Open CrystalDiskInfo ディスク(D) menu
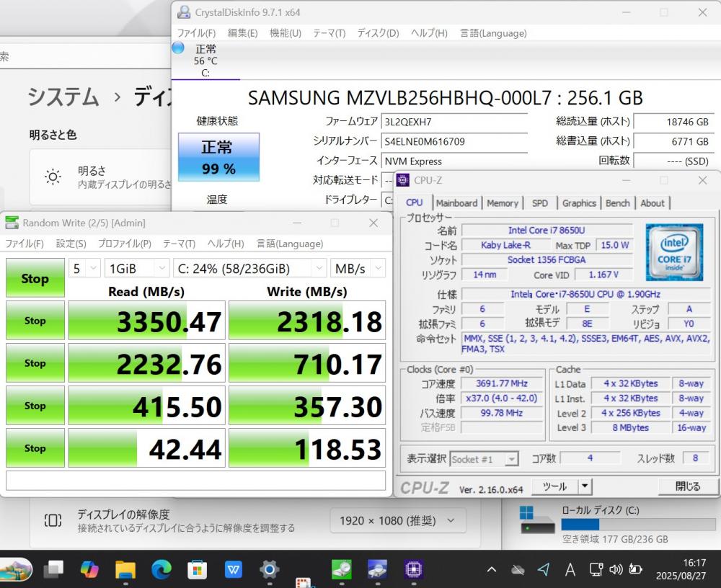Viewport: 721px width, 588px height. (378, 33)
